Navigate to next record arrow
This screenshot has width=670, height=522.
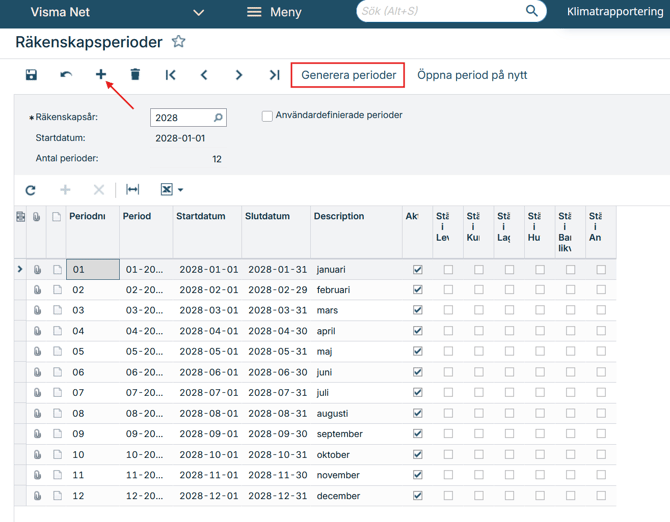pos(239,75)
